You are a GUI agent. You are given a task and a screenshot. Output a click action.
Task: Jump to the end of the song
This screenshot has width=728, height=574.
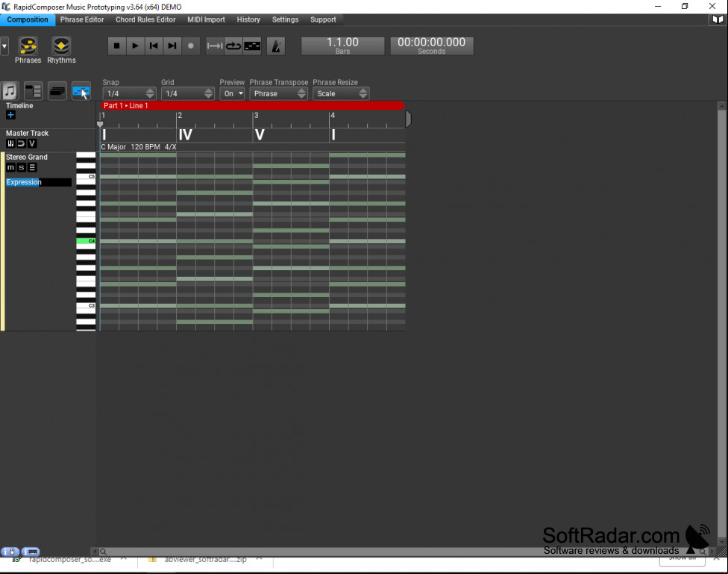172,46
